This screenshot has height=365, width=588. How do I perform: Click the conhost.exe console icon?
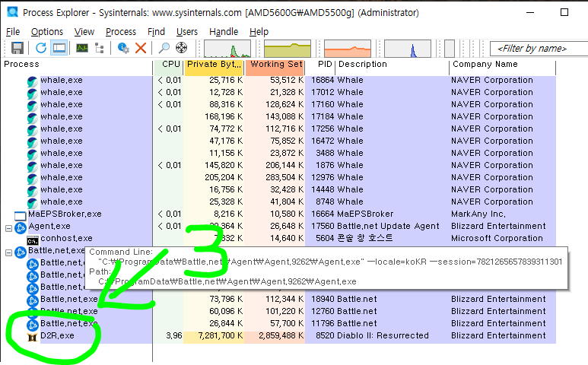(x=33, y=240)
